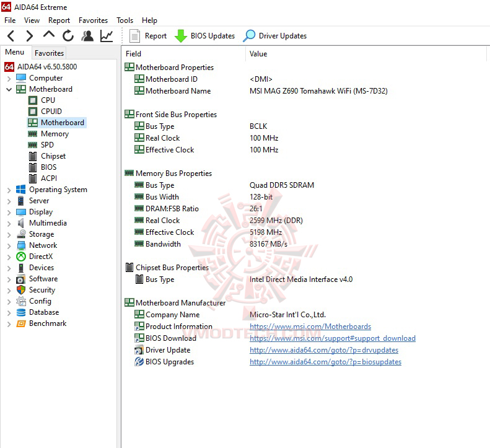Screen dimensions: 490x448
Task: Expand the Network node
Action: tap(9, 246)
